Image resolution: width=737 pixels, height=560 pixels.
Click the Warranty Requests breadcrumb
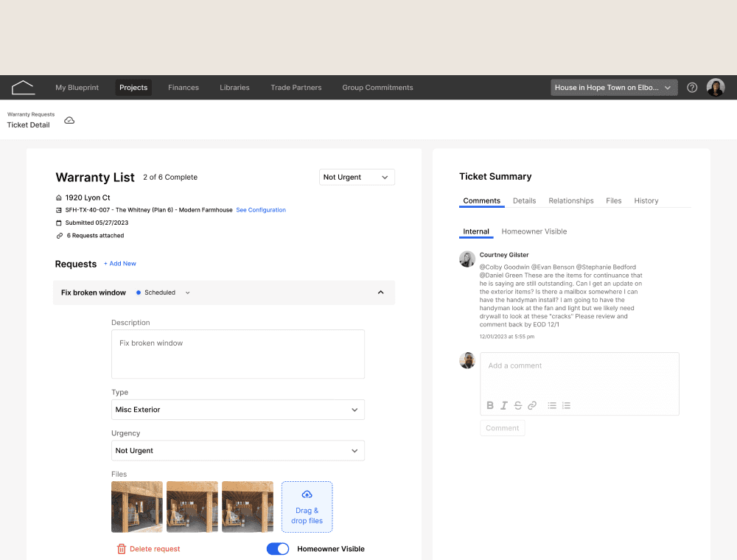point(31,114)
